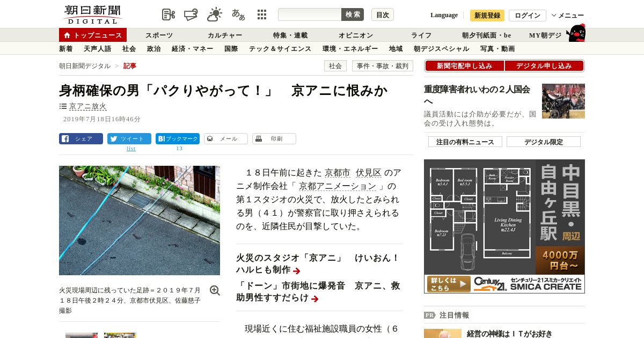The width and height of the screenshot is (644, 338).
Task: Click the 社会 category tag
Action: pyautogui.click(x=335, y=66)
